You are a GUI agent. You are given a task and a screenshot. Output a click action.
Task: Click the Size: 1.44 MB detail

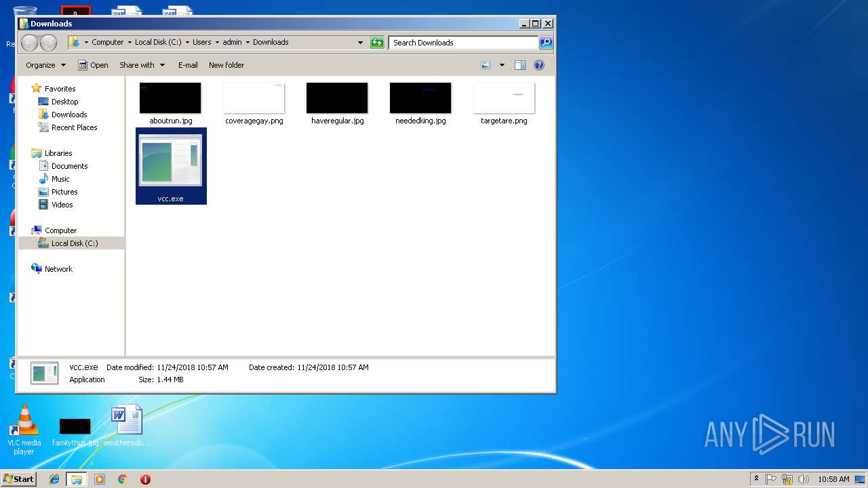pos(161,380)
